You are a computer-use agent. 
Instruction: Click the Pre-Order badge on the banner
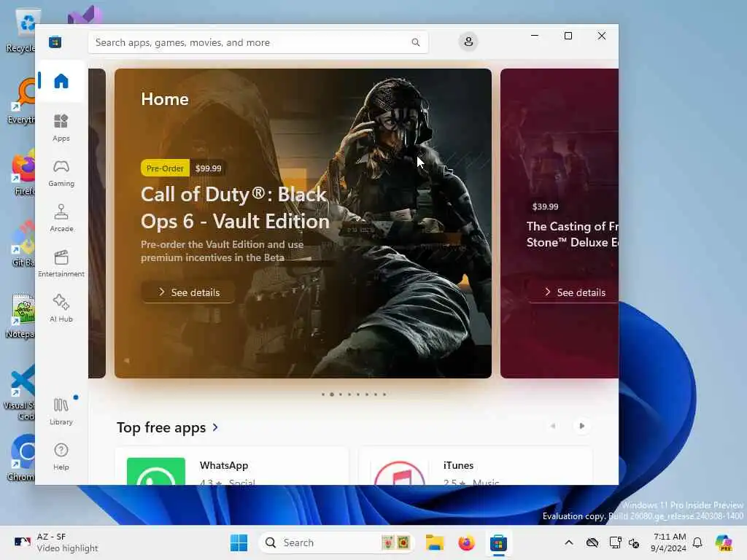point(165,168)
